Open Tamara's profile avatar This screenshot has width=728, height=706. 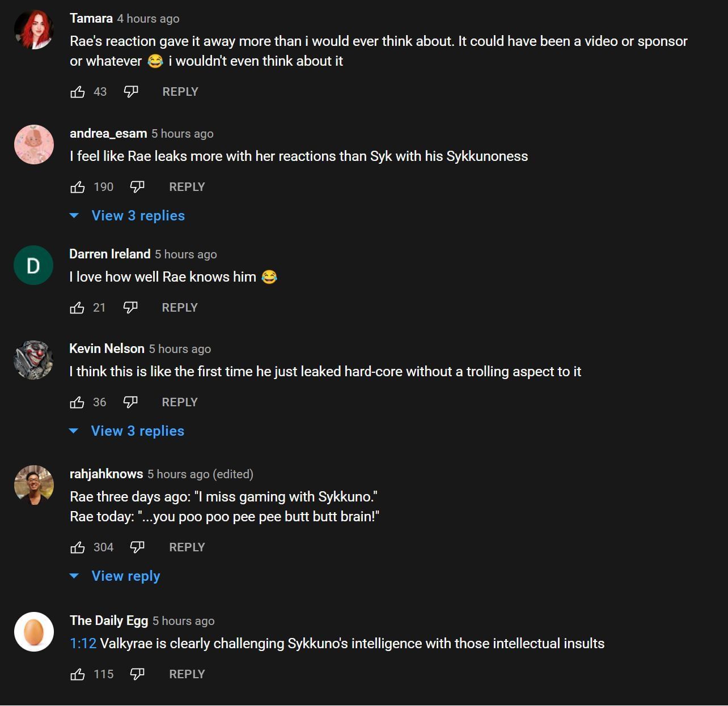[34, 29]
